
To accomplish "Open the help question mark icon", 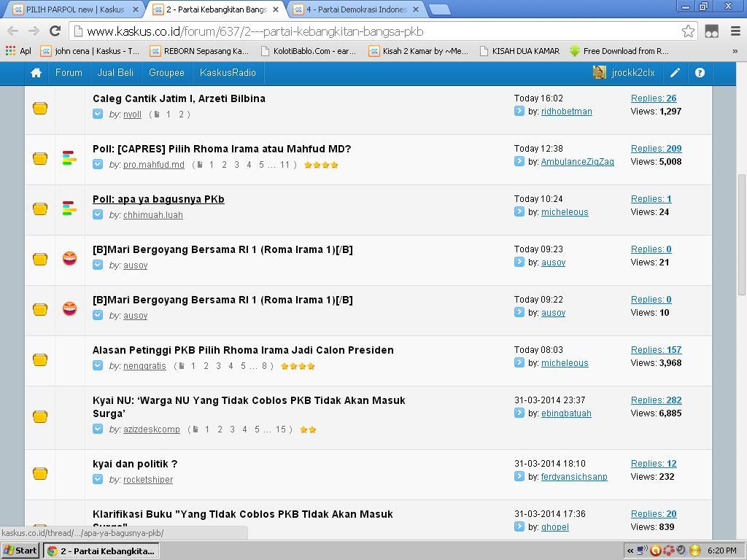I will [700, 73].
